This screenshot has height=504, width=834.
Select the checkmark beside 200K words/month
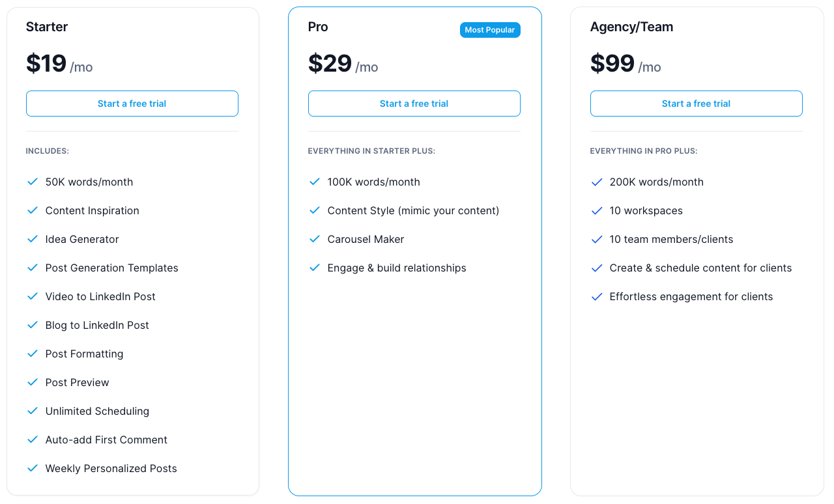point(597,182)
